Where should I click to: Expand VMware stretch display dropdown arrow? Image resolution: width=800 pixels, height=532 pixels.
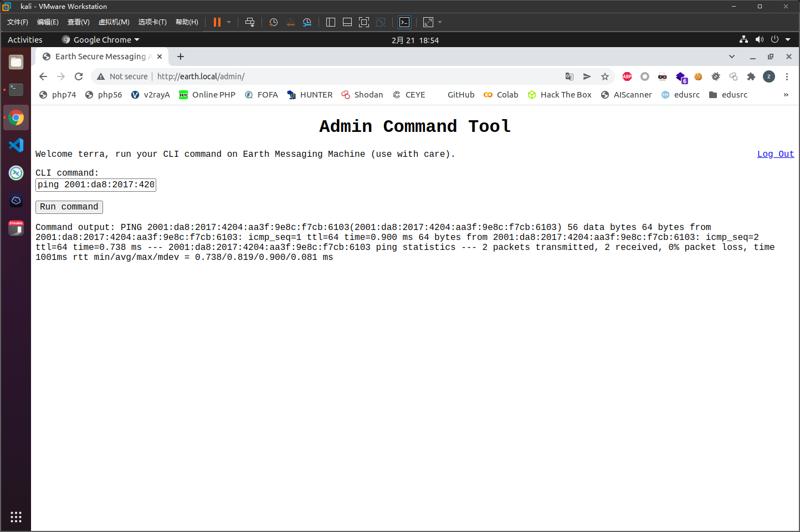440,22
